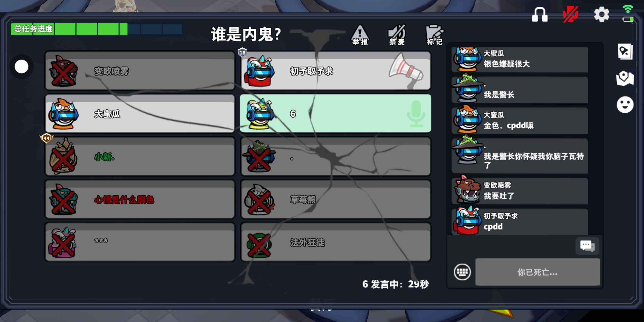
Task: Select the speaking player 6 card
Action: (335, 114)
